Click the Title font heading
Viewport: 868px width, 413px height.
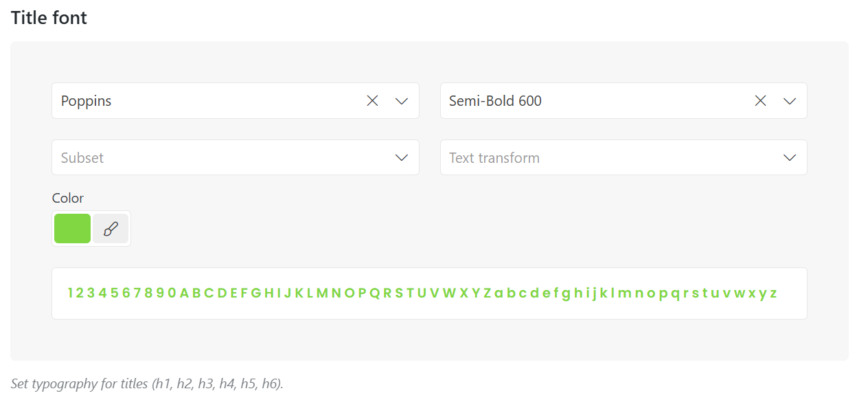tap(49, 18)
